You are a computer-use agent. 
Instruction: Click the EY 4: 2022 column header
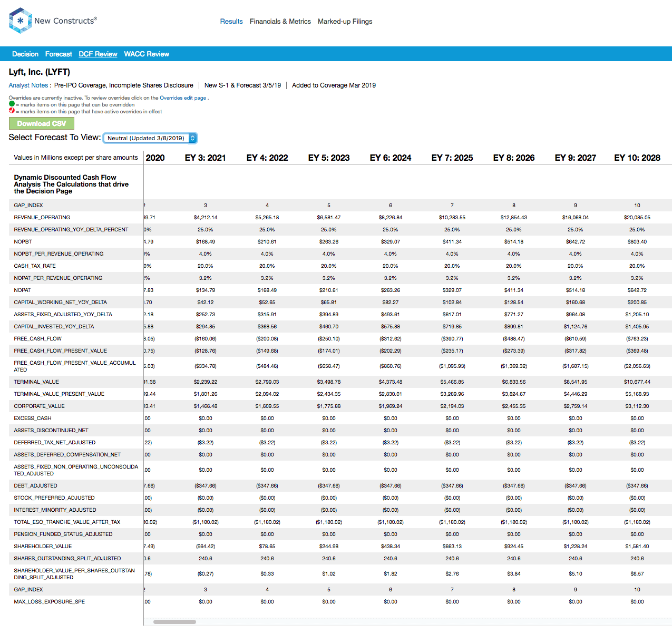(x=267, y=158)
